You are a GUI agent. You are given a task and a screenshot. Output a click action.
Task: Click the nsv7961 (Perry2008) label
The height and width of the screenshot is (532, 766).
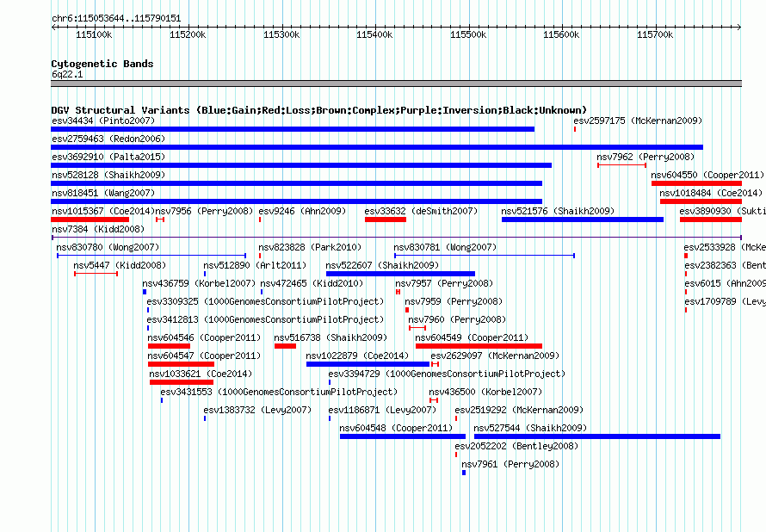pyautogui.click(x=510, y=464)
